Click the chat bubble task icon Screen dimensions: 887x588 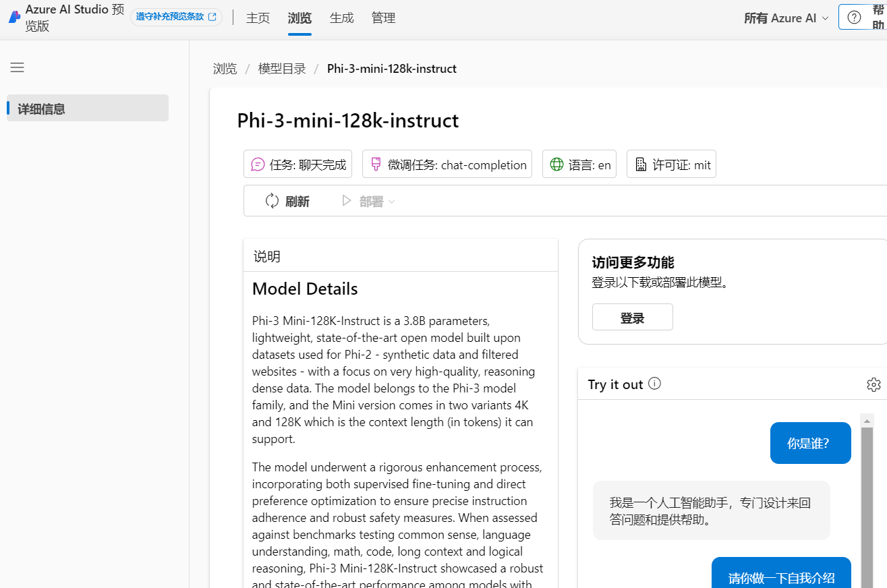[x=258, y=165]
